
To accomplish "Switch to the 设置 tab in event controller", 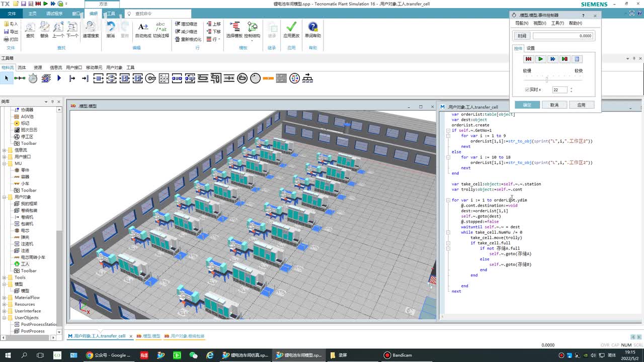I will [x=531, y=48].
